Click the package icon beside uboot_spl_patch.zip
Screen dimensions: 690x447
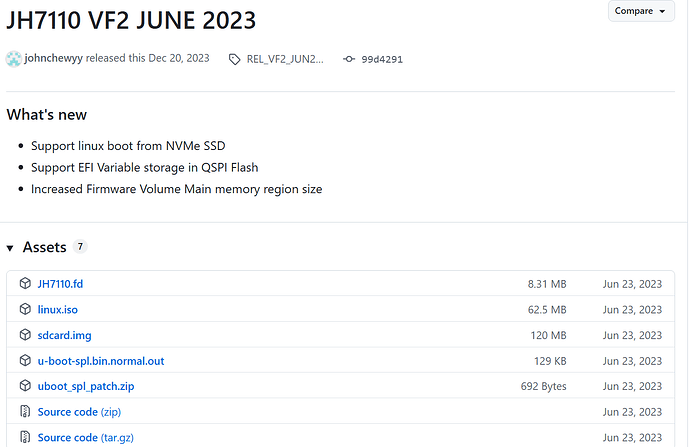[x=26, y=385]
